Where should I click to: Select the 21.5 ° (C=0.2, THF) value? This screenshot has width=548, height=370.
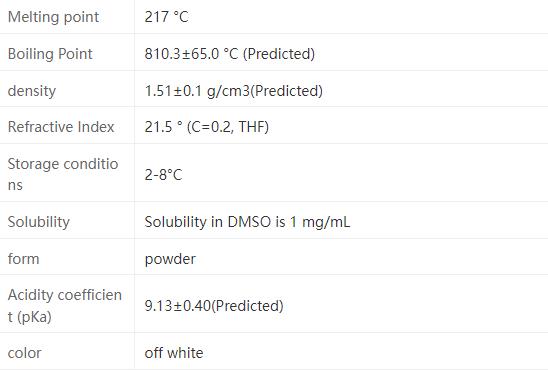[x=207, y=127]
